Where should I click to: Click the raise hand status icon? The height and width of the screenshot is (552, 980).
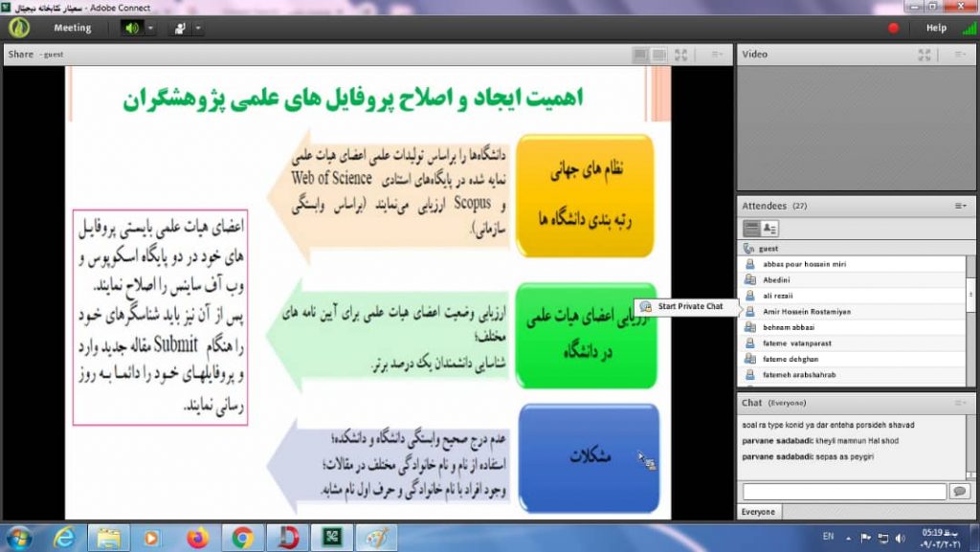coord(178,28)
